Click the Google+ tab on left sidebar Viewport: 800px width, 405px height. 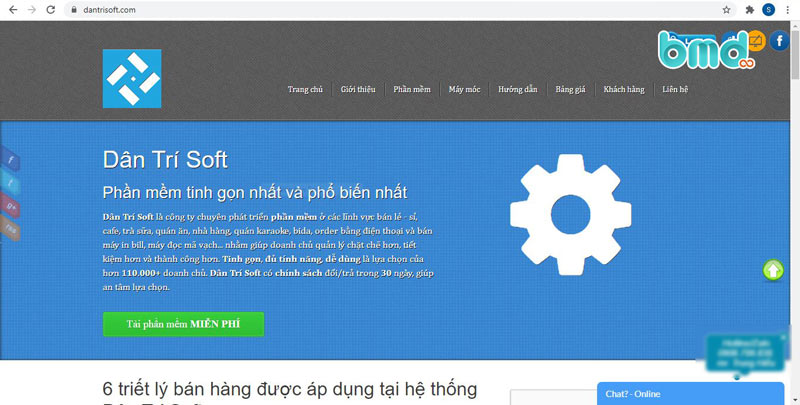pyautogui.click(x=10, y=207)
